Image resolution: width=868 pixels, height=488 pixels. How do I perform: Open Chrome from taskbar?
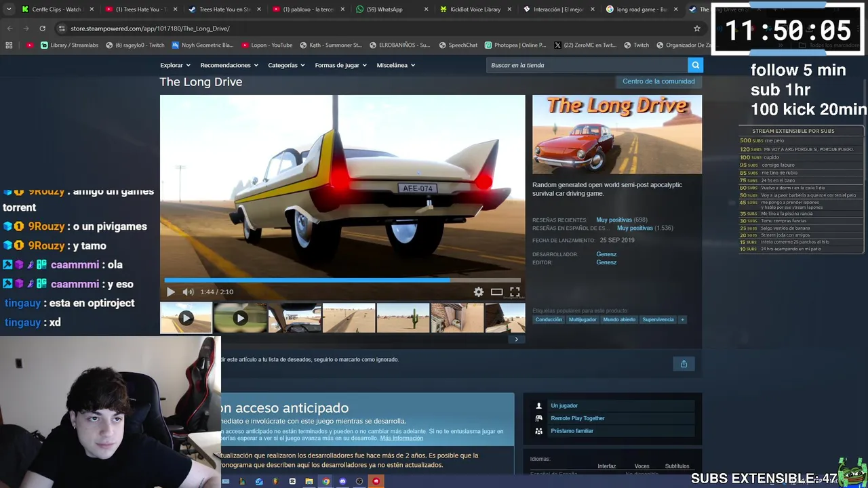point(325,481)
